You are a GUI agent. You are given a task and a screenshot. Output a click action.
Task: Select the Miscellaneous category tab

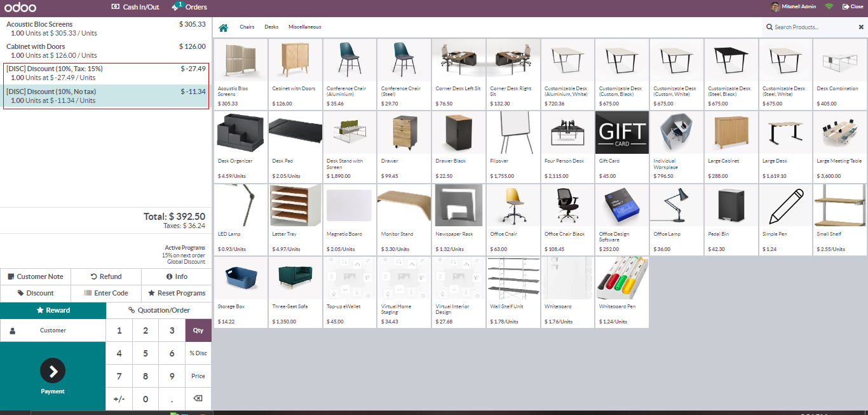coord(304,27)
